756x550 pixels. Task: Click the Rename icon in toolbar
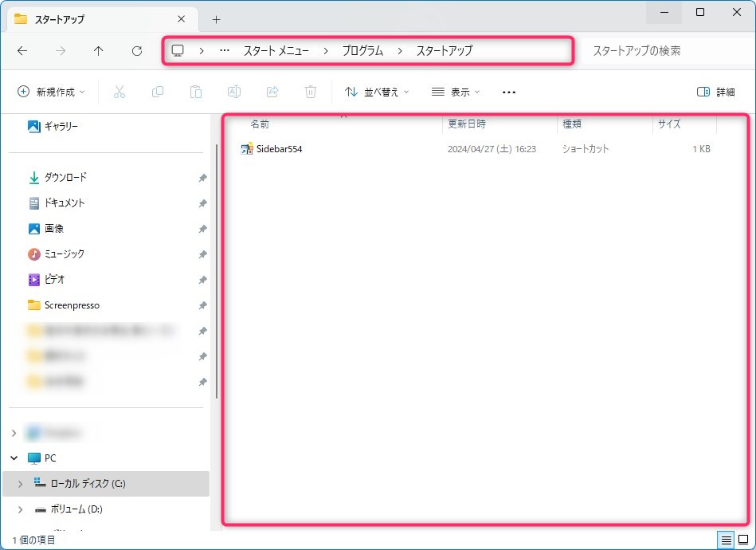[234, 92]
